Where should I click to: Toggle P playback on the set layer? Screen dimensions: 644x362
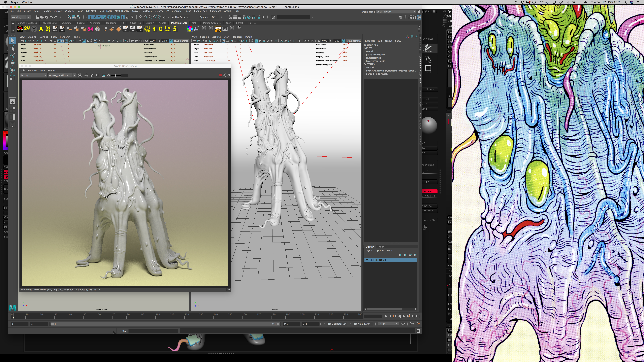click(372, 260)
